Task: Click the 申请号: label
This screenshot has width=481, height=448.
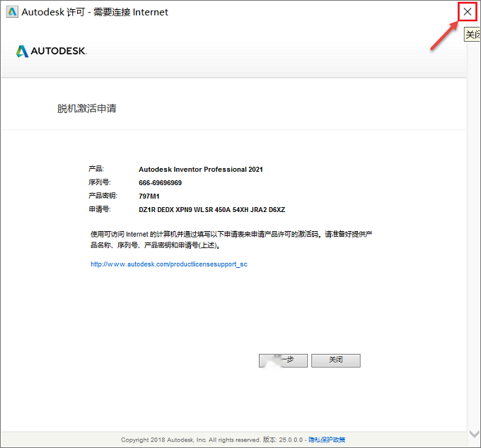Action: pos(100,209)
